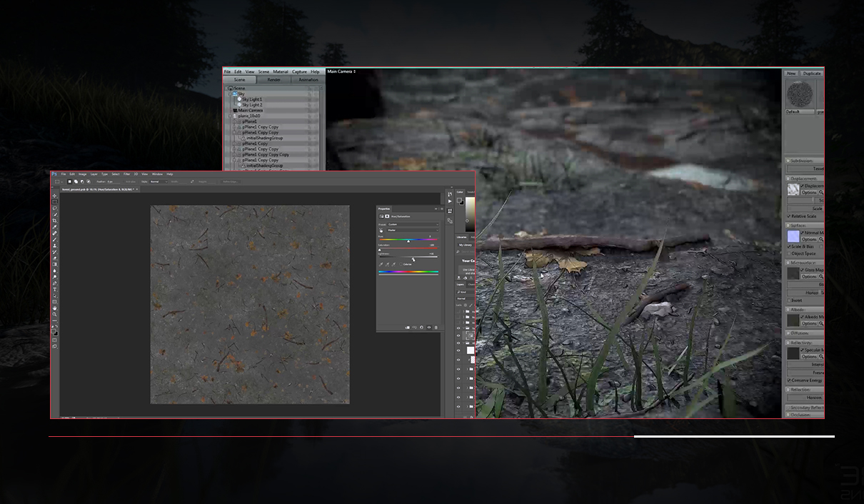Select the Move tool in Photoshop
This screenshot has width=864, height=504.
(x=54, y=196)
